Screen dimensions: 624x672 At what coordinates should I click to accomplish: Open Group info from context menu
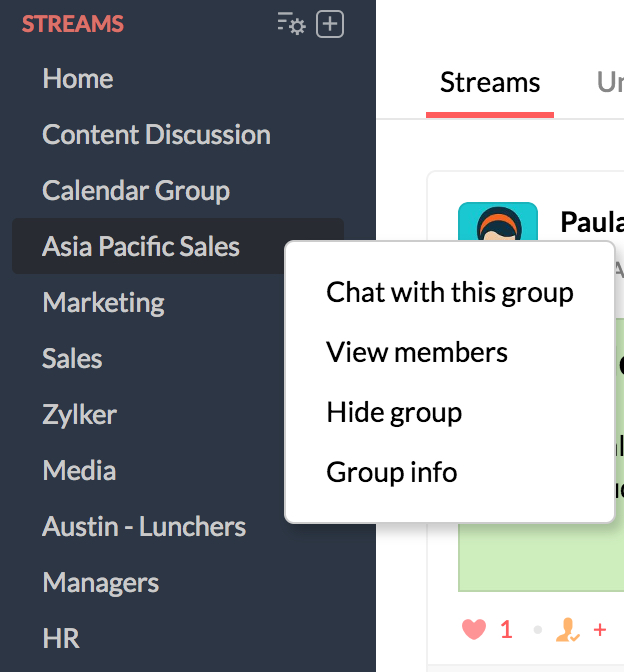pyautogui.click(x=392, y=472)
